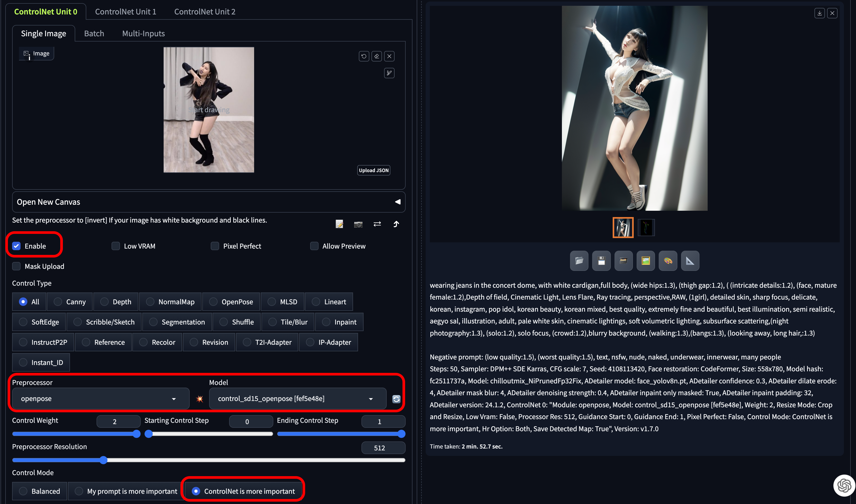Refresh the ControlNet model list

click(396, 399)
